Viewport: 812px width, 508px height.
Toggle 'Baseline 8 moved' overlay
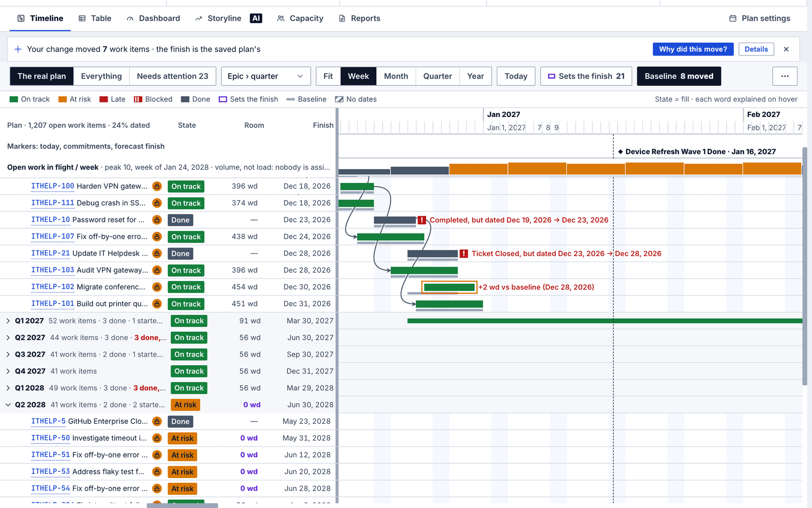(x=679, y=76)
